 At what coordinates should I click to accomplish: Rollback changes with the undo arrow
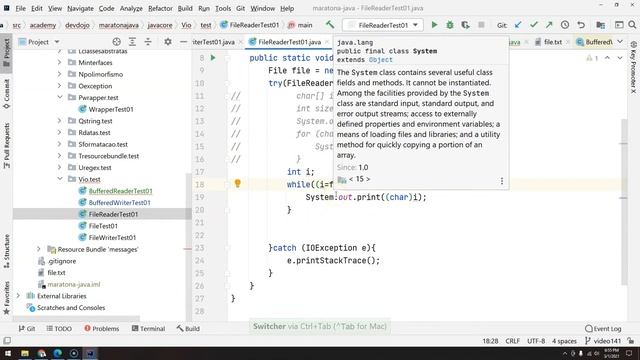coord(581,25)
